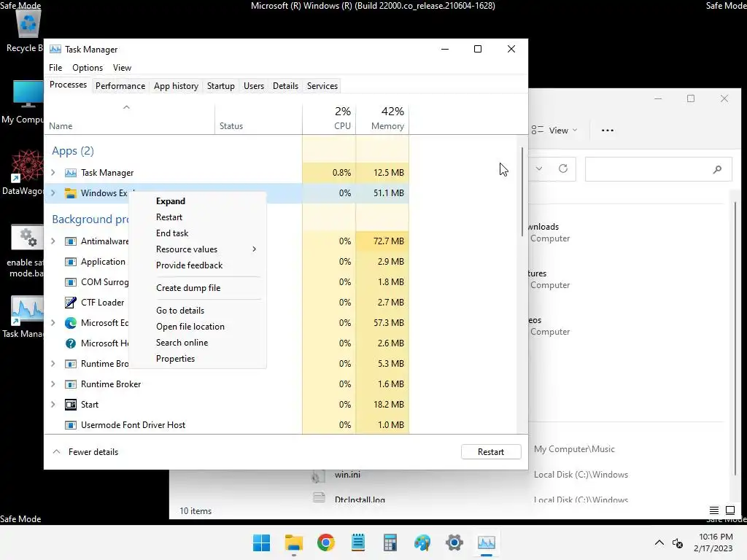Open address bar history dropdown in Explorer
The height and width of the screenshot is (560, 747).
pos(539,168)
